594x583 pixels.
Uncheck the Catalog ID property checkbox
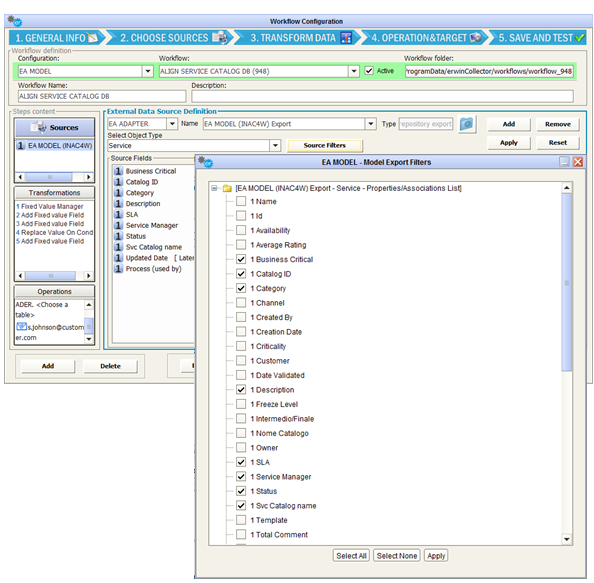pyautogui.click(x=241, y=274)
